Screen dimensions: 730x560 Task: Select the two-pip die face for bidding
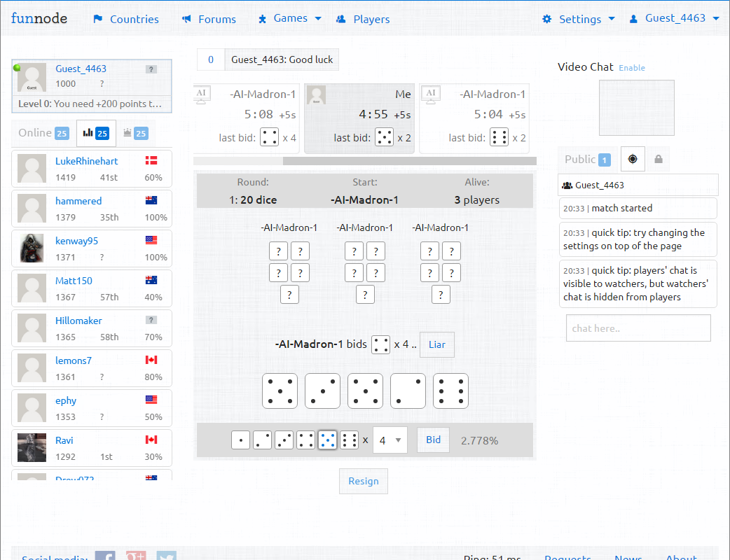(x=262, y=440)
